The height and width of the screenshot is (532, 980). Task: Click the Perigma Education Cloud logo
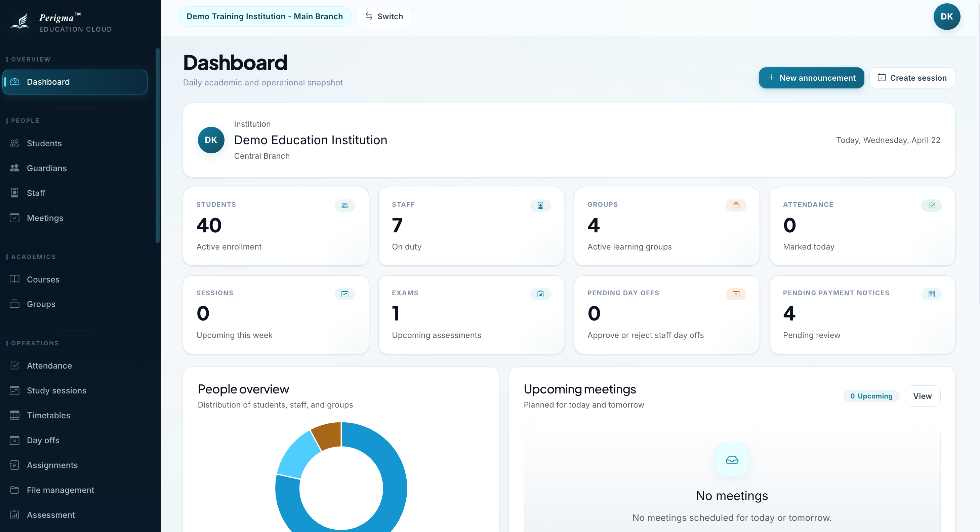[x=61, y=22]
